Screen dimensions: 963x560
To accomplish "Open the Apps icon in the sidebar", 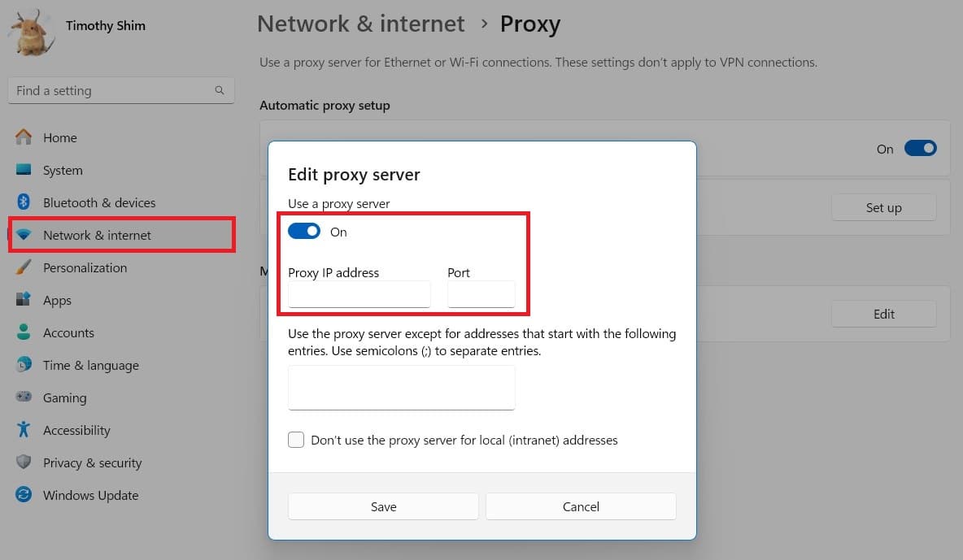I will (x=24, y=300).
